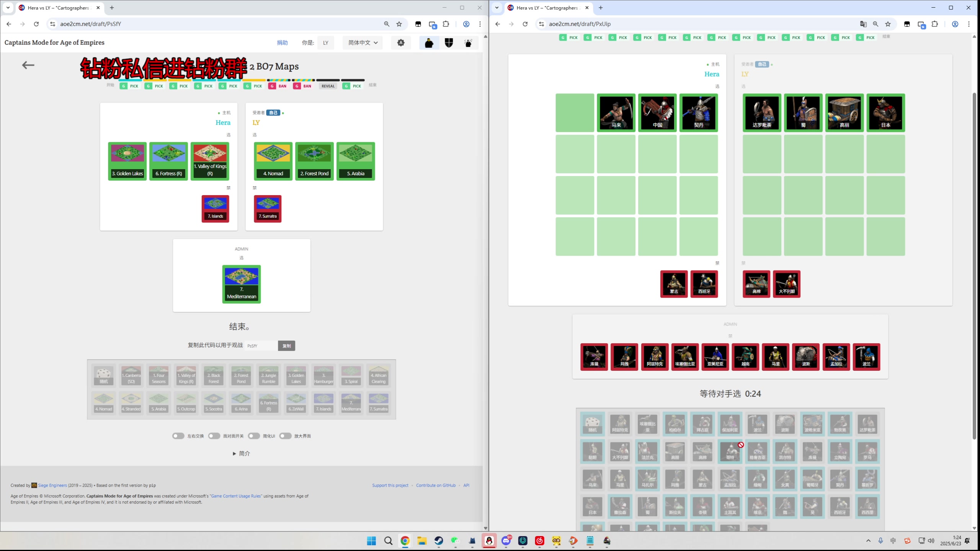
Task: Select the black hood icon set button
Action: pyautogui.click(x=429, y=42)
